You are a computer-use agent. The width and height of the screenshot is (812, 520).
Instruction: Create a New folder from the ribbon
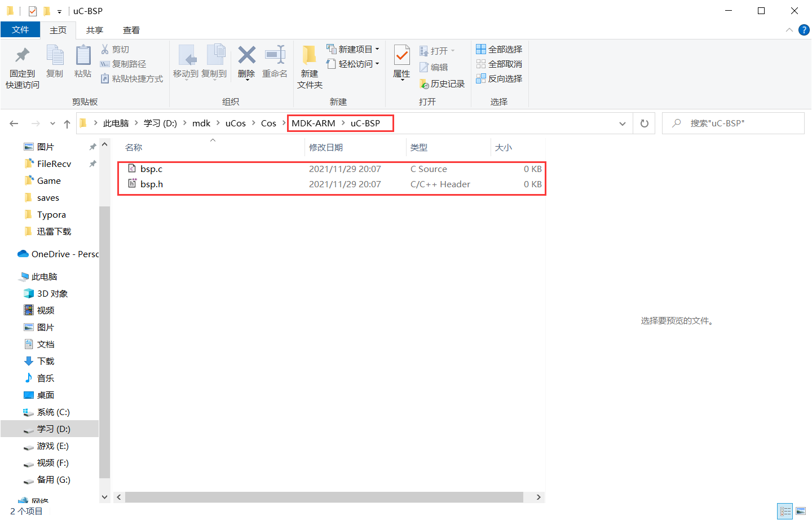310,67
